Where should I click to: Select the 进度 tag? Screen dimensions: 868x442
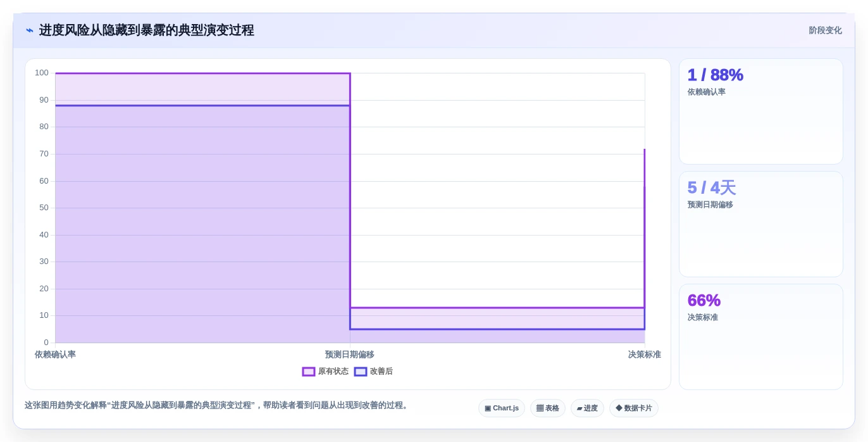[x=587, y=408]
